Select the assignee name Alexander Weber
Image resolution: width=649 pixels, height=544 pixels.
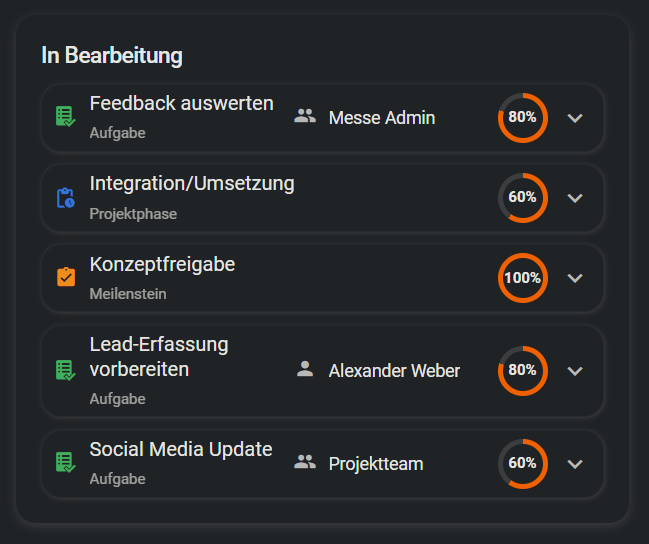coord(394,370)
